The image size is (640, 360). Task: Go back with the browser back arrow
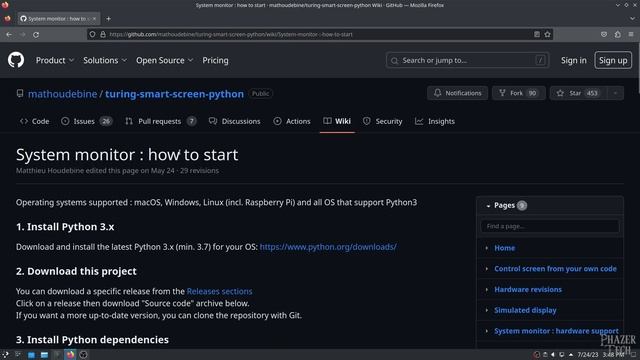point(9,35)
